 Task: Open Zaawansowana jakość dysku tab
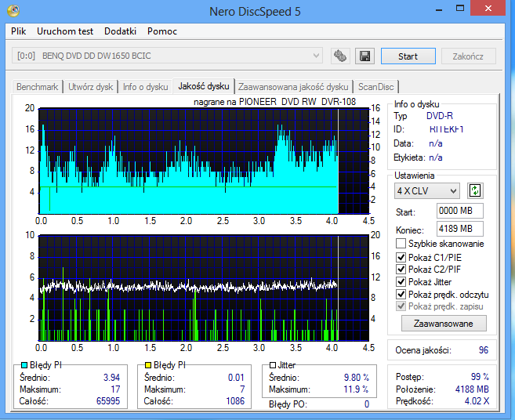coord(293,87)
